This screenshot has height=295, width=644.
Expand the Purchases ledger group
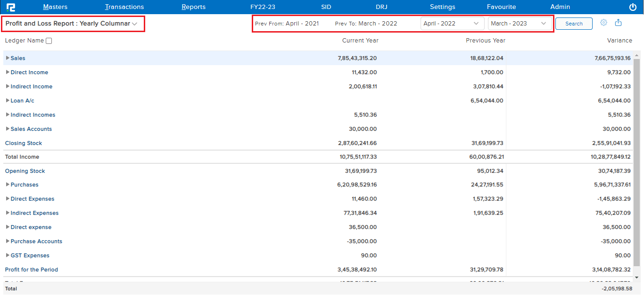[8, 185]
